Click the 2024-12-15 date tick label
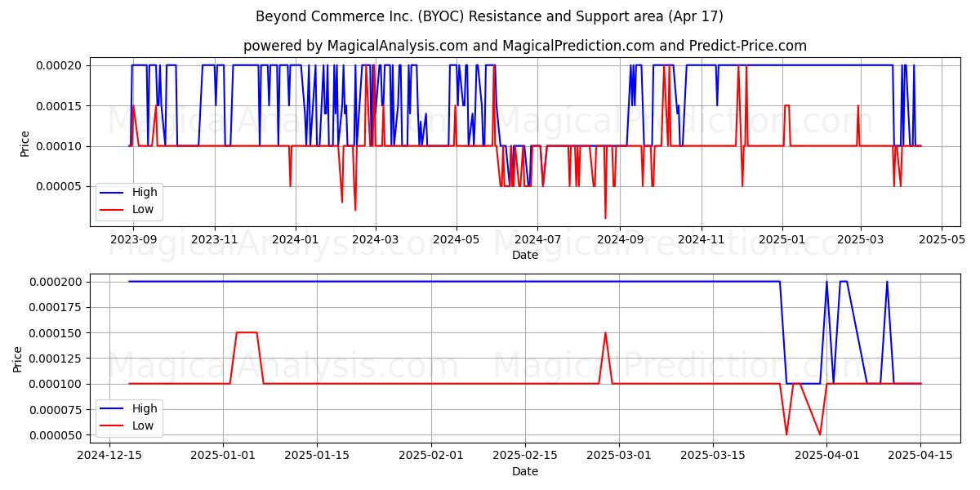980x490 pixels. (x=110, y=456)
